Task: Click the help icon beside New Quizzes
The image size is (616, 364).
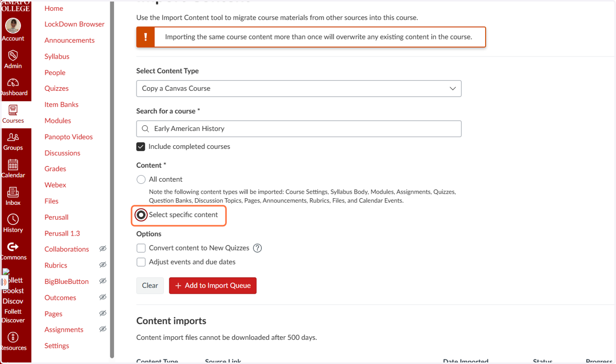Action: [x=258, y=248]
